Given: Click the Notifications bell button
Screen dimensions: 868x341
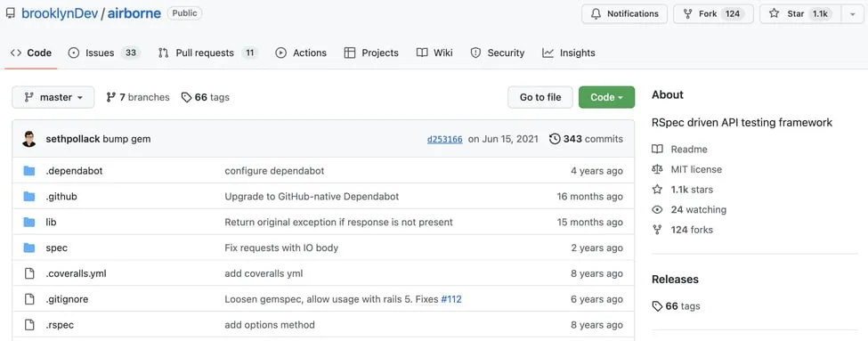Looking at the screenshot, I should click(624, 14).
